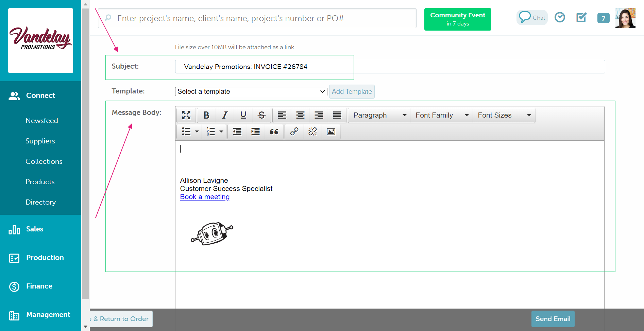Apply underline formatting
Viewport: 644px width, 331px height.
[243, 115]
